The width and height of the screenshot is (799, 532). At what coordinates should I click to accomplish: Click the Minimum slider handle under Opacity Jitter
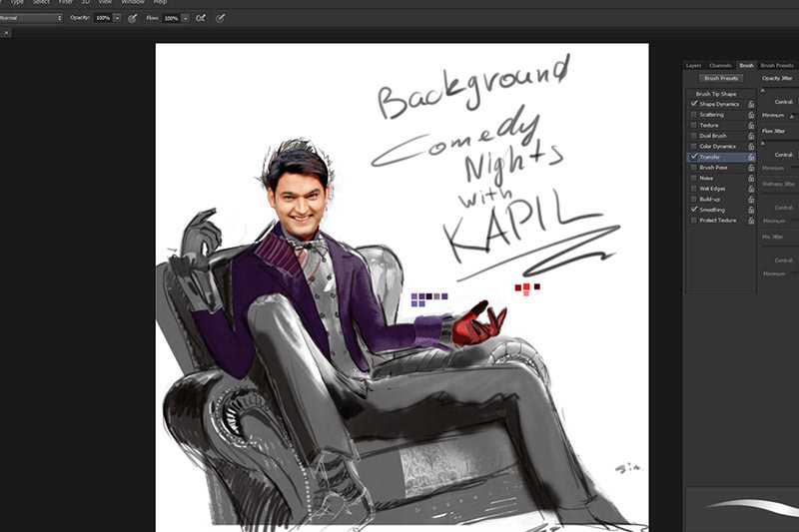(x=792, y=117)
